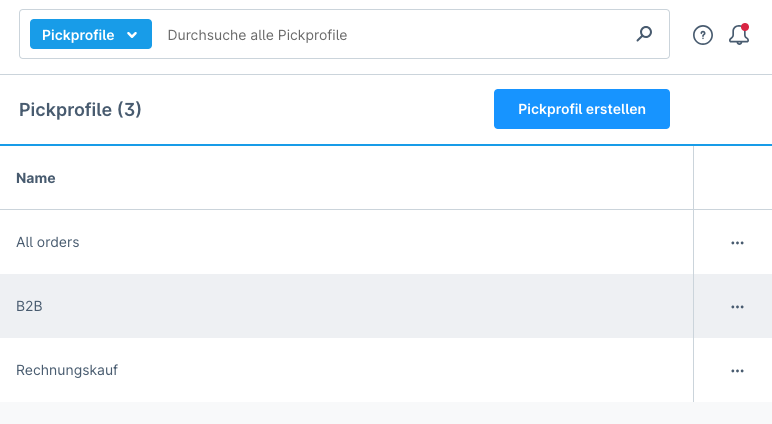Open the notifications bell
Viewport: 772px width, 424px height.
(739, 35)
